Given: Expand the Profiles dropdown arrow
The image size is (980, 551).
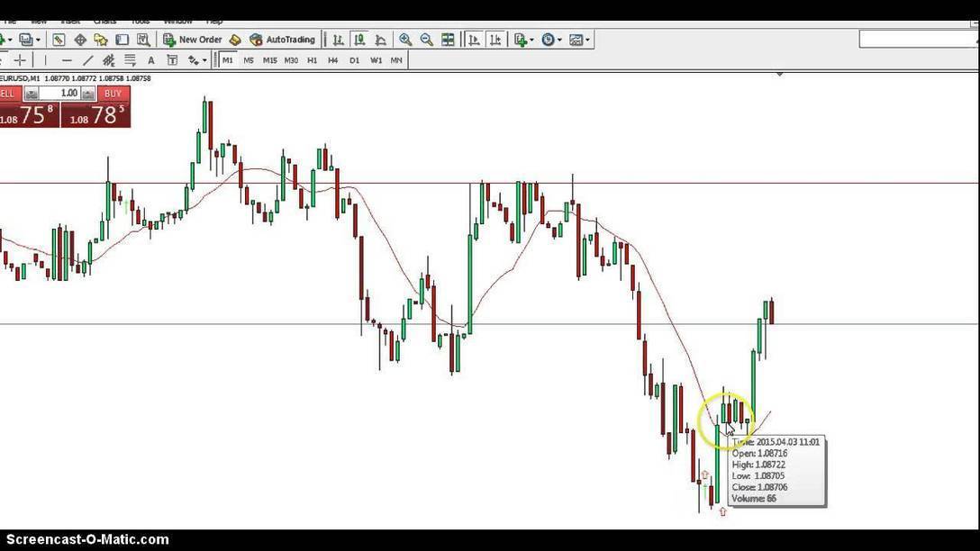Looking at the screenshot, I should pyautogui.click(x=38, y=40).
